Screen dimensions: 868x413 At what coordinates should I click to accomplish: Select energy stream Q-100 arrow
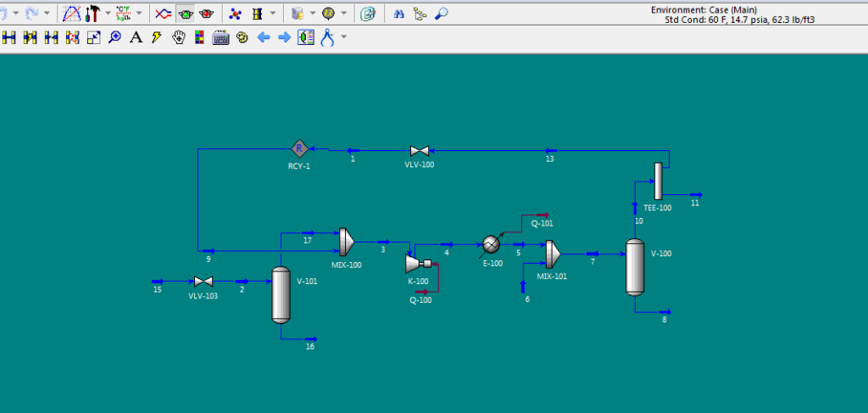tap(421, 291)
